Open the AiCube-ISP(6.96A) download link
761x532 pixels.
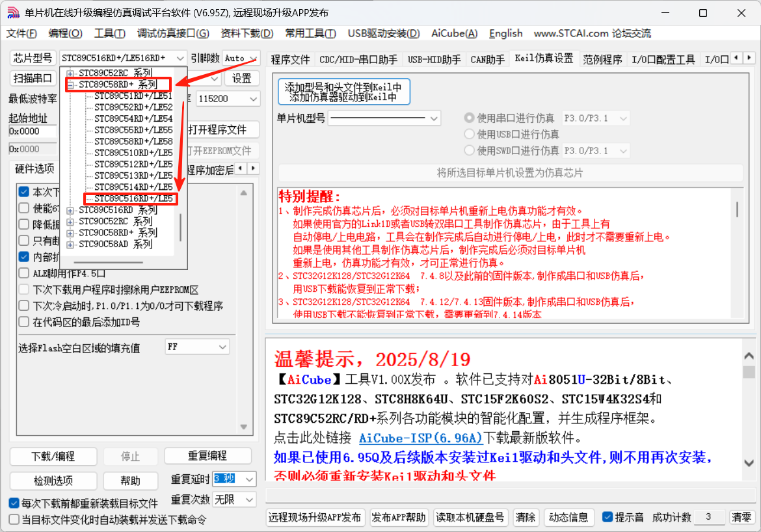tap(421, 438)
